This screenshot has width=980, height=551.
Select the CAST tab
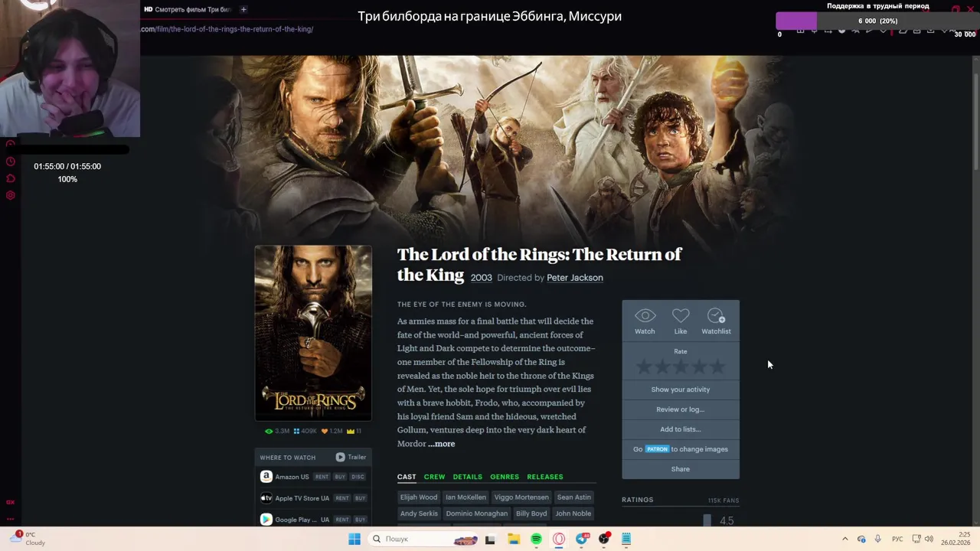[x=407, y=477]
